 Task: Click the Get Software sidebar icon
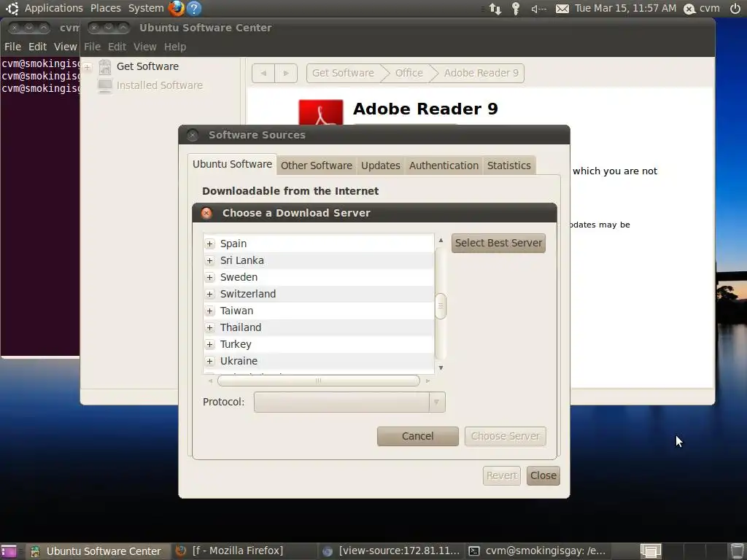tap(105, 66)
